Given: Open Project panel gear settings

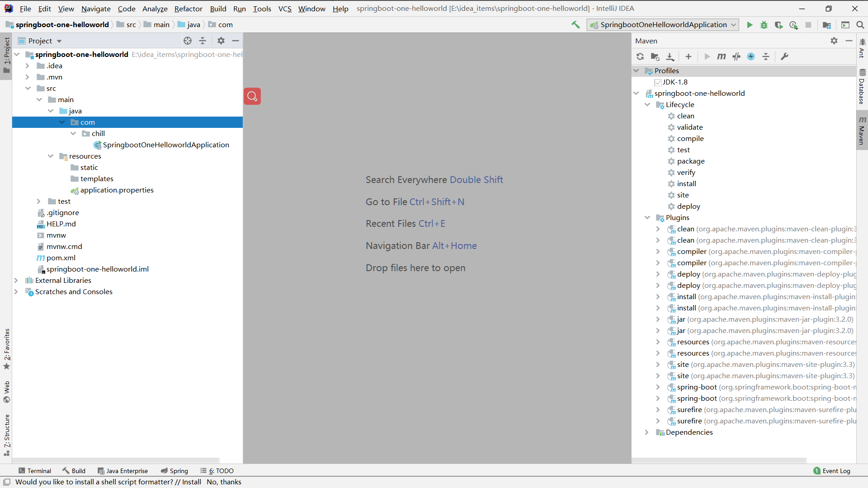Looking at the screenshot, I should 221,41.
